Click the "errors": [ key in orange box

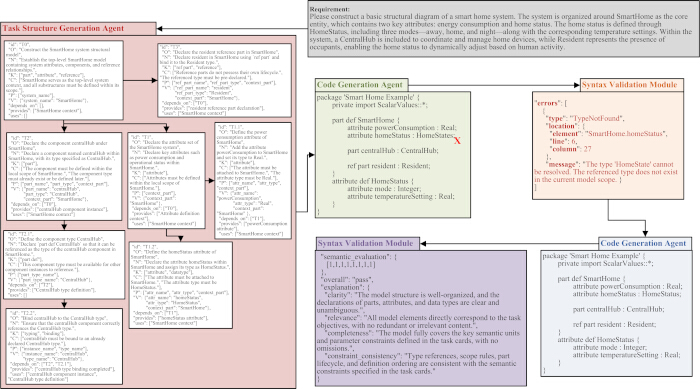coord(551,103)
